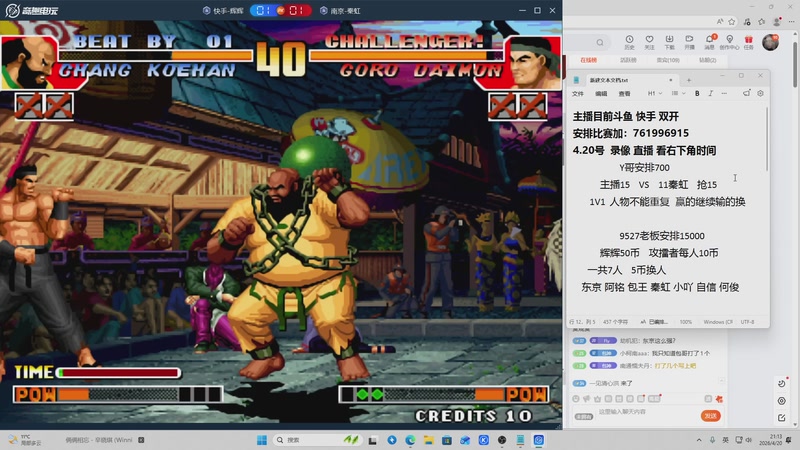
Task: Click the Notepad vertical scrollbar
Action: pyautogui.click(x=767, y=139)
